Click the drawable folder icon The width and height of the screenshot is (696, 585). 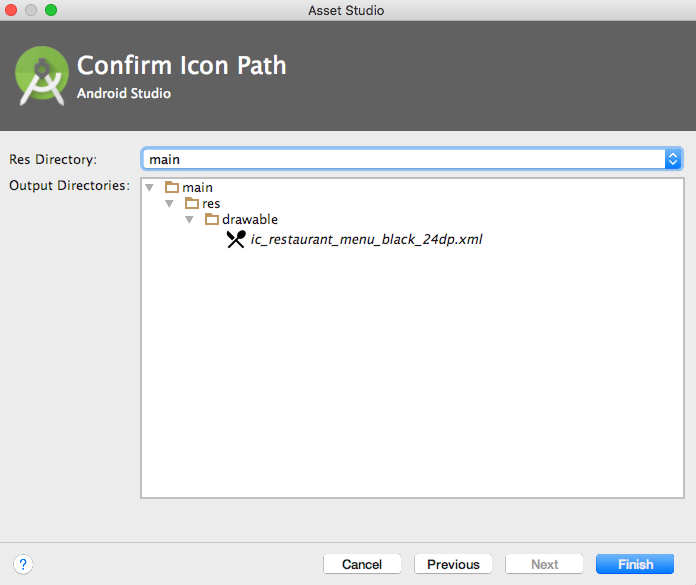click(212, 219)
